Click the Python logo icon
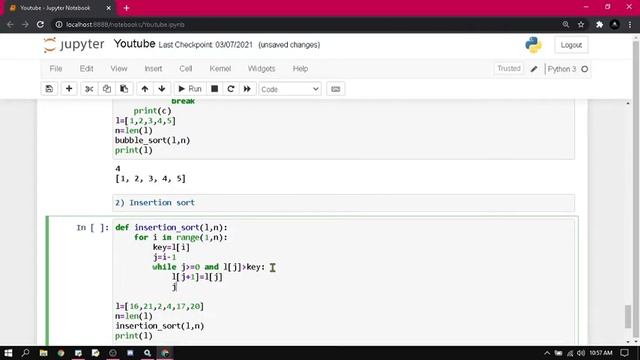Viewport: 640px width, 360px height. click(x=533, y=45)
